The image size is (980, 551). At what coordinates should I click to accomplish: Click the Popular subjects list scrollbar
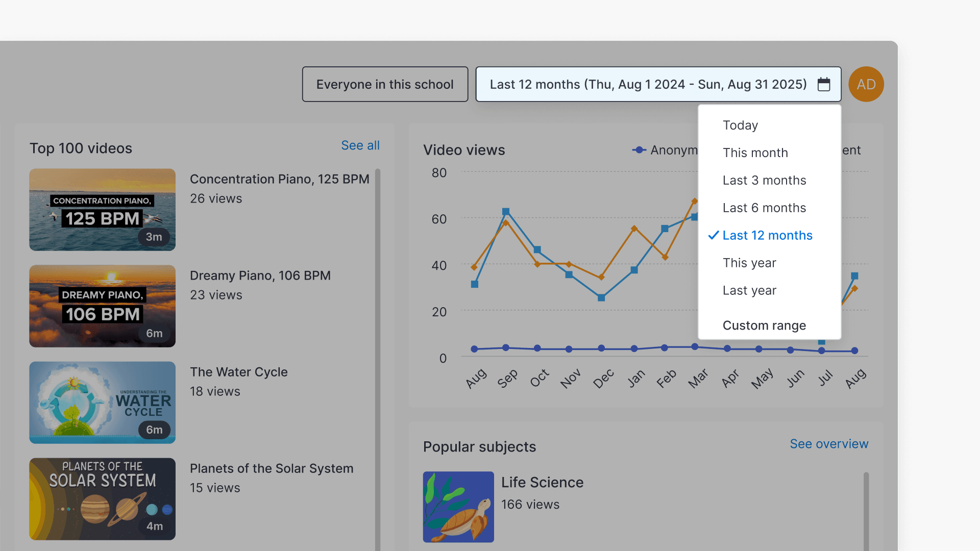click(x=866, y=510)
